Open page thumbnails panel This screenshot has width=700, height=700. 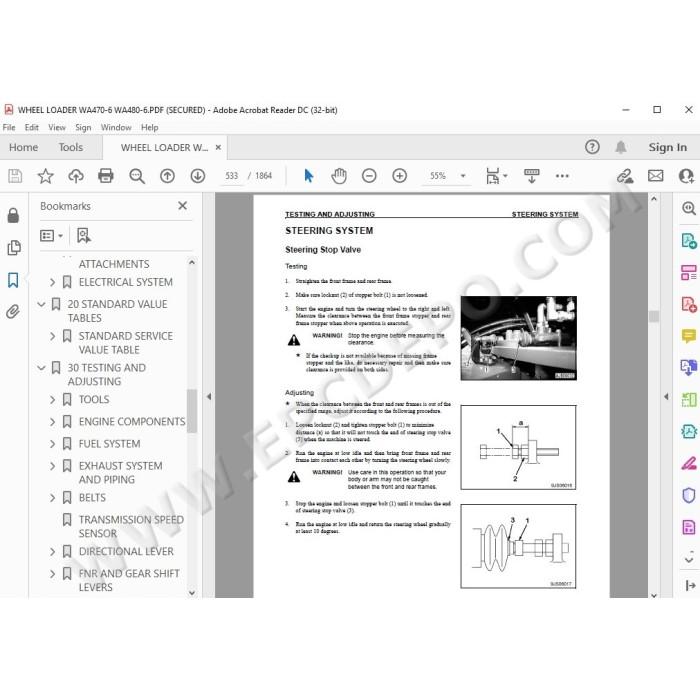pos(14,247)
